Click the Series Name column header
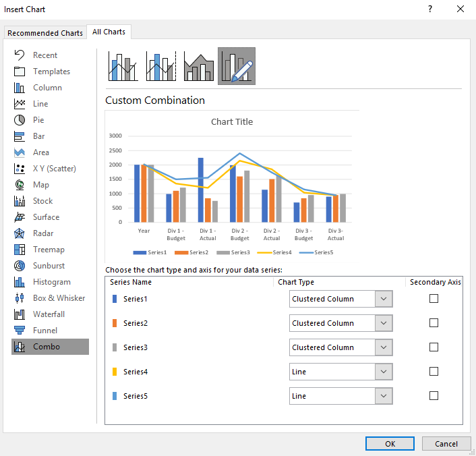 [131, 282]
